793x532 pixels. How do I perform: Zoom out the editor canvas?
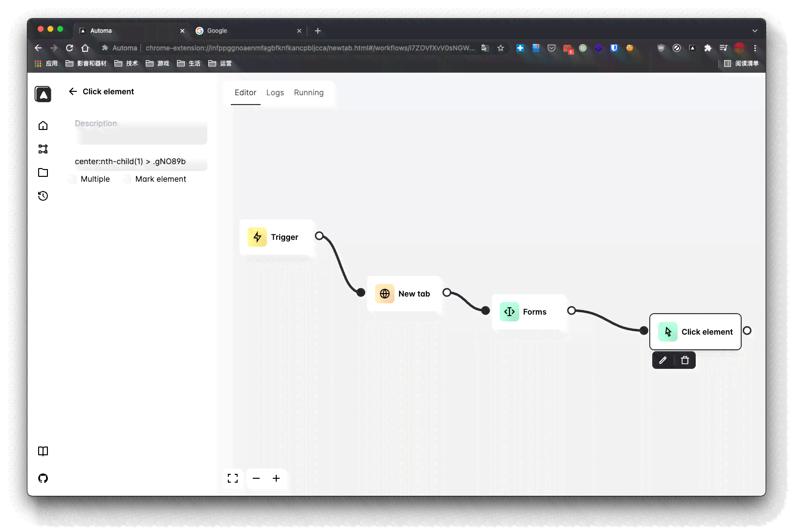point(256,478)
